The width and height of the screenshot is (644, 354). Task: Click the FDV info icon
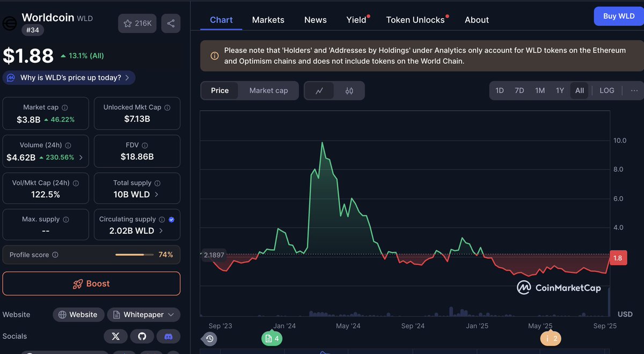145,145
